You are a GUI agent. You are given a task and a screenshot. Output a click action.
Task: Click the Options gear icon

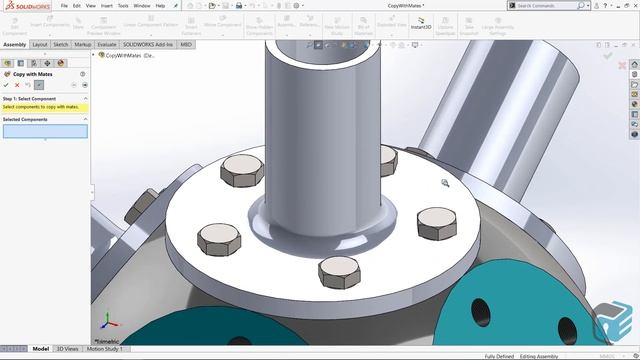296,6
